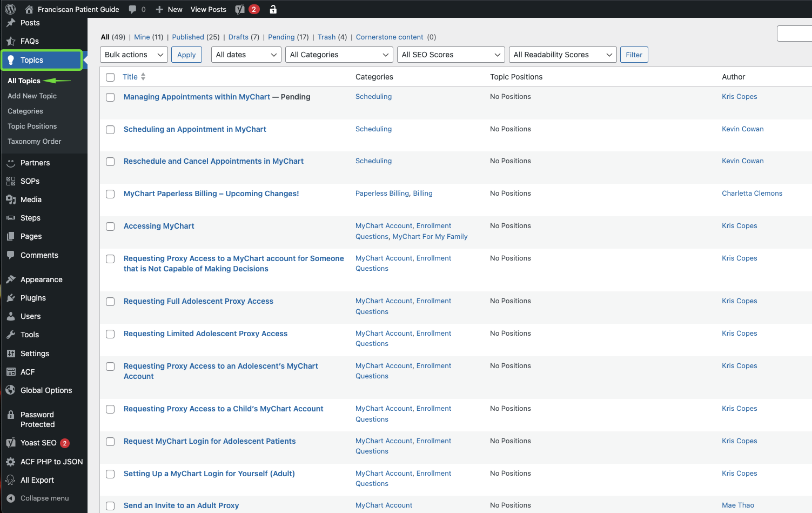Click the plus icon next to New

coord(159,9)
